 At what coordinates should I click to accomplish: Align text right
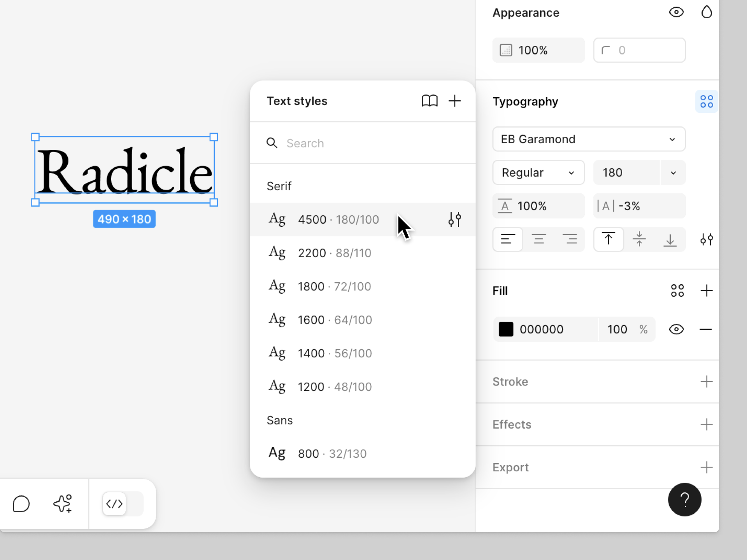(x=570, y=239)
